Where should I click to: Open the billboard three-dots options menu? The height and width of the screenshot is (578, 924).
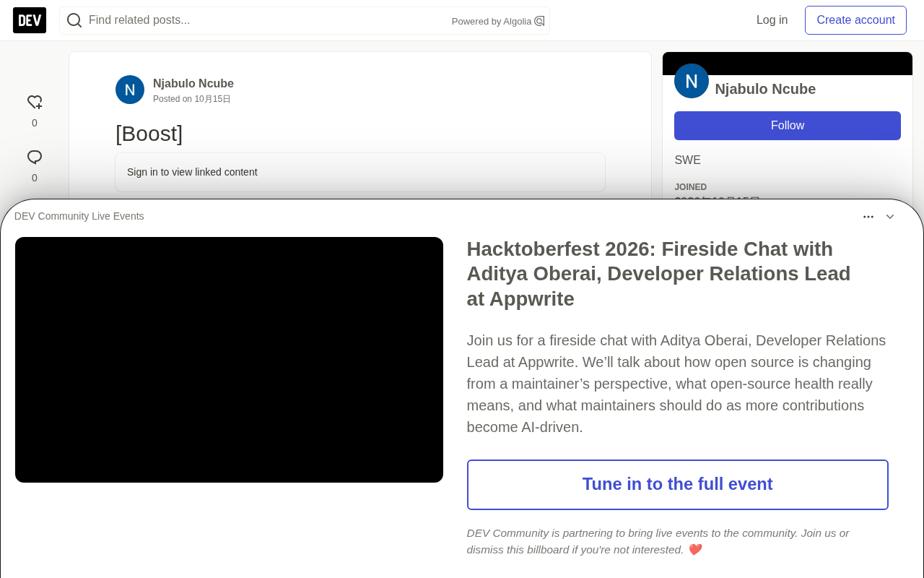point(868,217)
